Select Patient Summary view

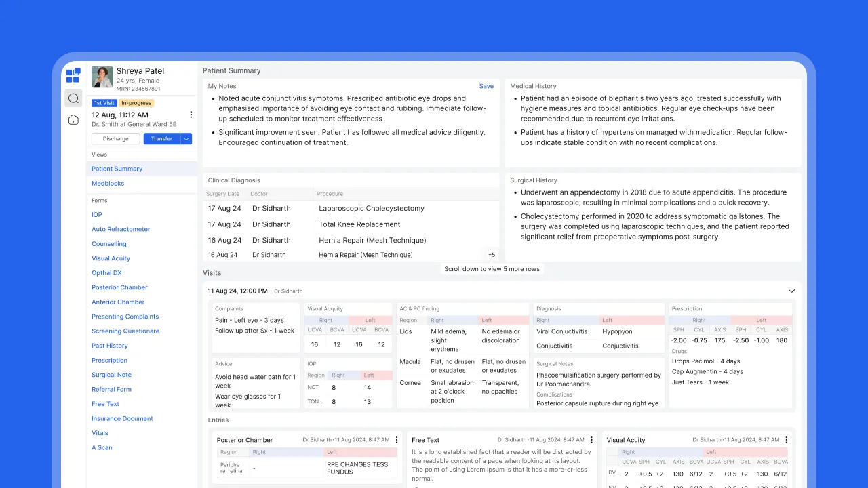click(117, 169)
